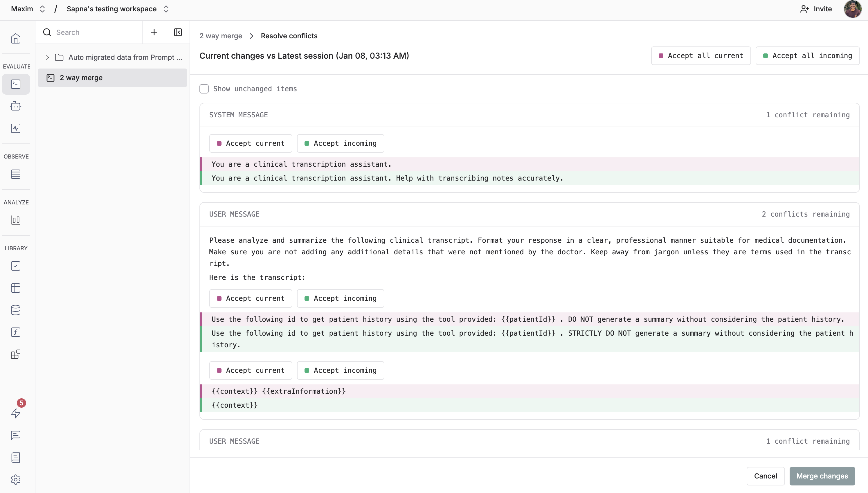This screenshot has width=868, height=493.
Task: Click the Merge changes button
Action: click(x=822, y=476)
